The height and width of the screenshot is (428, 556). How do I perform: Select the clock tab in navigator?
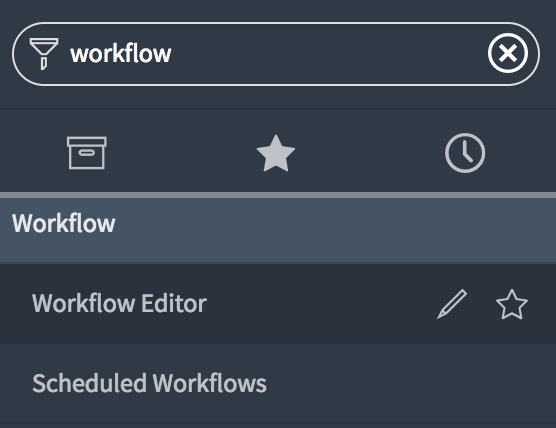coord(465,153)
